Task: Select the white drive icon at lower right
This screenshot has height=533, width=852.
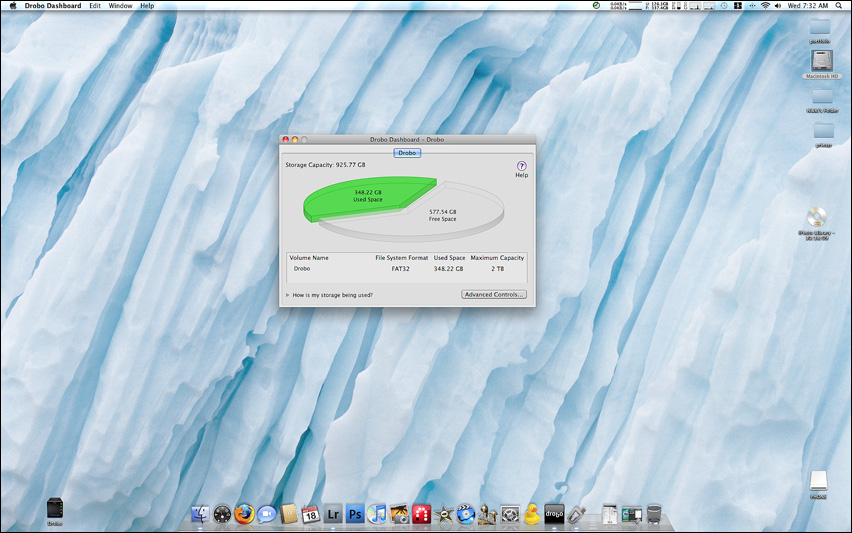Action: tap(818, 481)
